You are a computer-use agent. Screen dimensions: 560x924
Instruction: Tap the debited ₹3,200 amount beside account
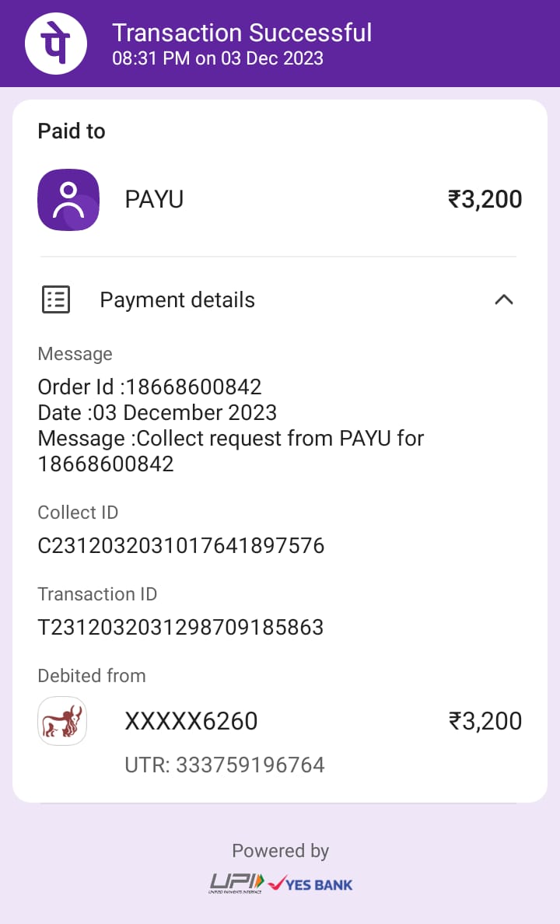(485, 721)
